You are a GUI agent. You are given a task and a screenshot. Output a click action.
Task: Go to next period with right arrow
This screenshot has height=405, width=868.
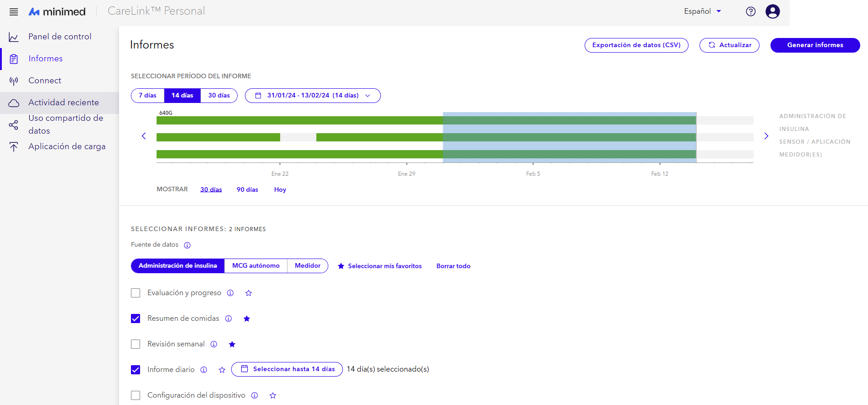coord(766,136)
